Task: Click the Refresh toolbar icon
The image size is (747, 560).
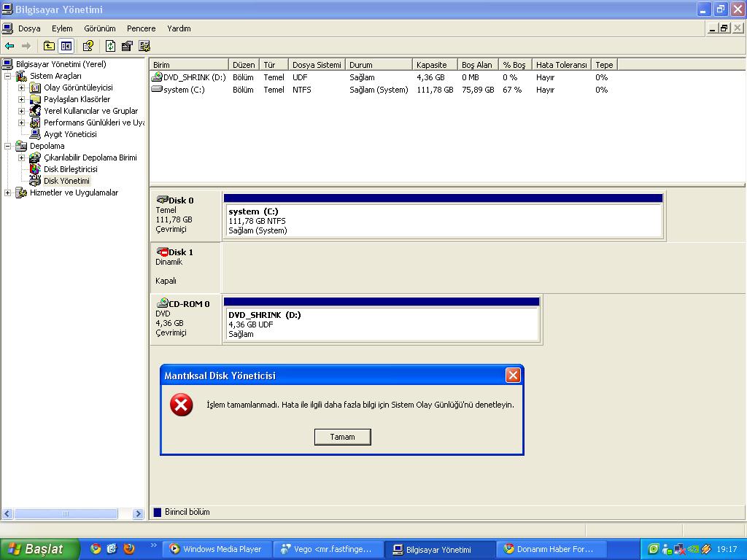Action: coord(110,46)
